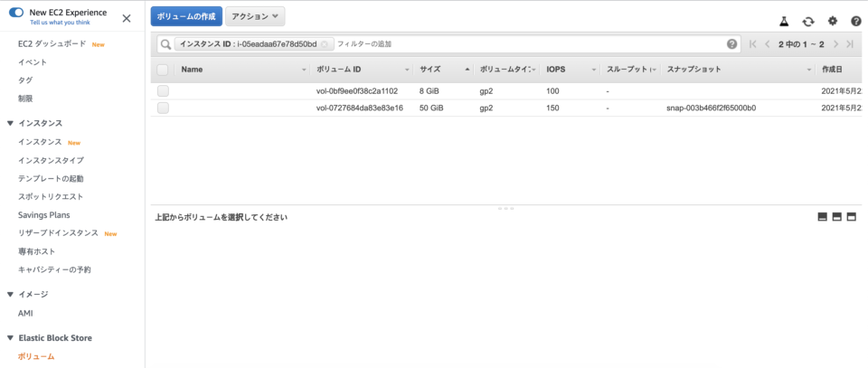
Task: Open the アクション dropdown menu
Action: [255, 16]
